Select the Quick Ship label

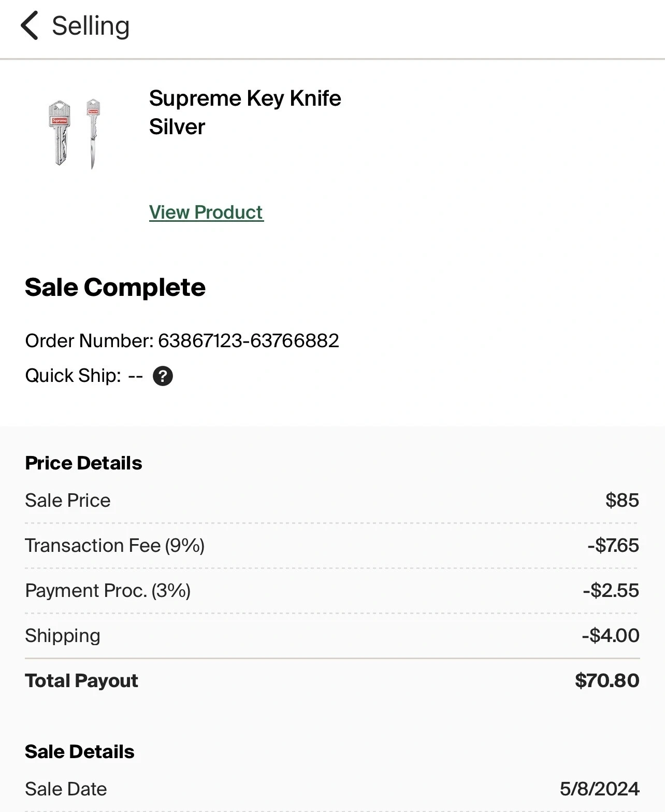pos(73,375)
